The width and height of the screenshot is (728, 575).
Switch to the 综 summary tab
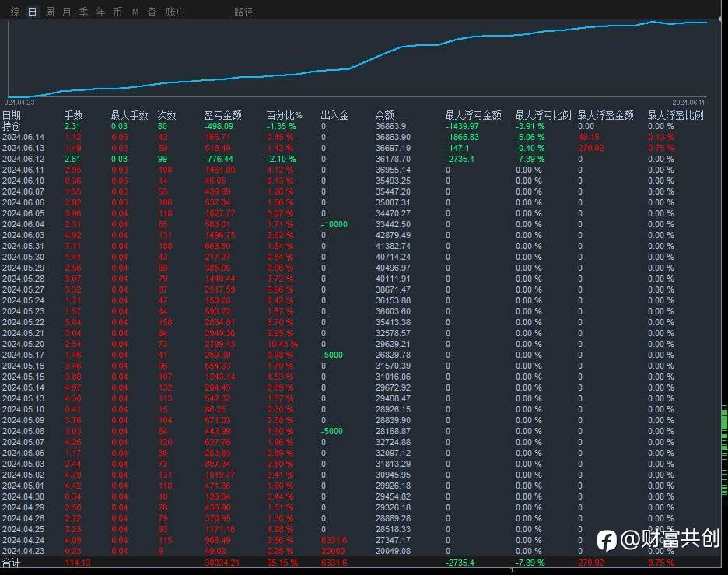click(x=16, y=12)
